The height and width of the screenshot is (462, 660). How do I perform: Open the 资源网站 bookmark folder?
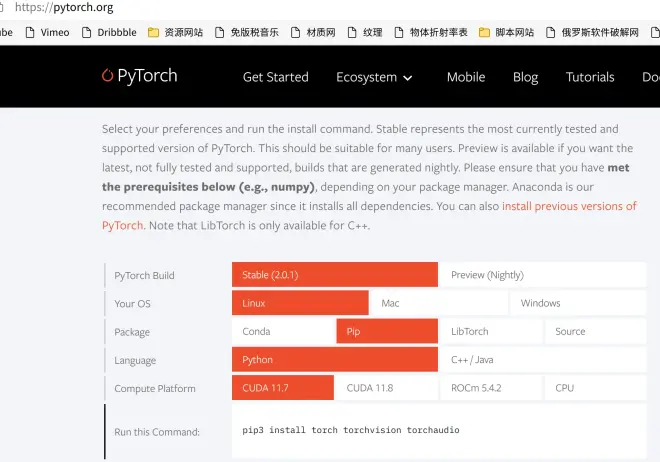[x=176, y=32]
